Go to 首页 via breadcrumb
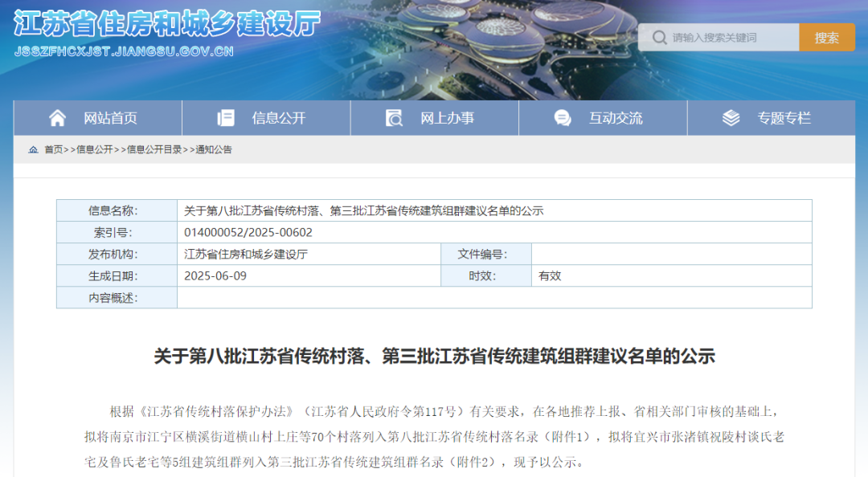The image size is (868, 477). (54, 149)
